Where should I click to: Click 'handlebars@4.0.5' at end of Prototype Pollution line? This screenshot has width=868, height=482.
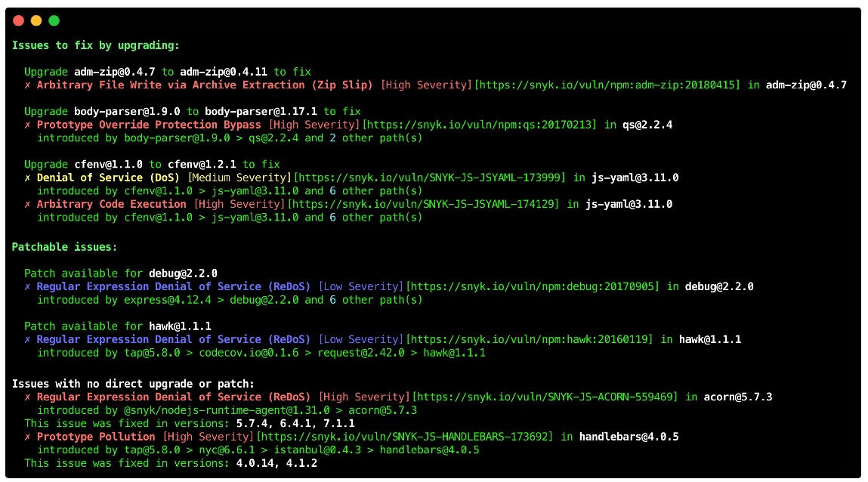629,437
